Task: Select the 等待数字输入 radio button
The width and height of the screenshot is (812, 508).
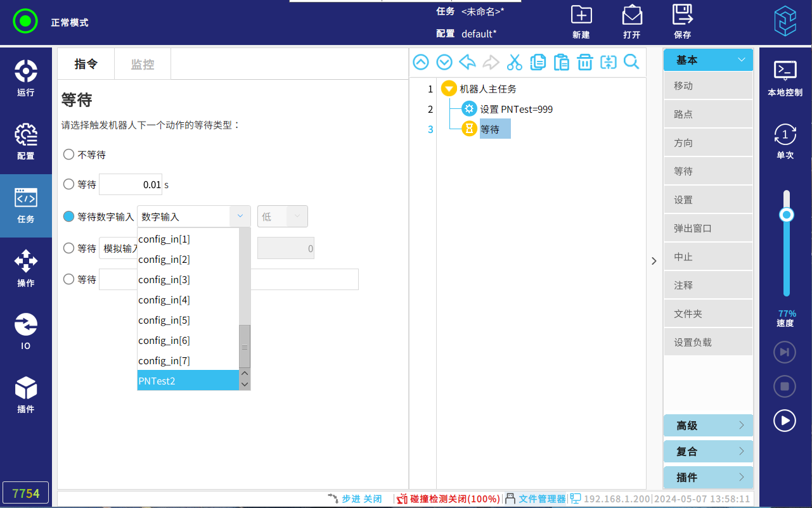Action: coord(69,217)
